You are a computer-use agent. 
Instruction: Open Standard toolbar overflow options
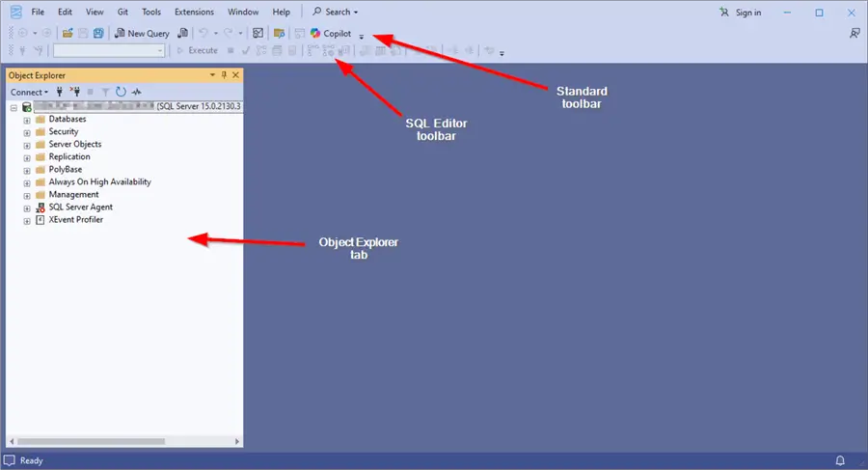point(362,37)
